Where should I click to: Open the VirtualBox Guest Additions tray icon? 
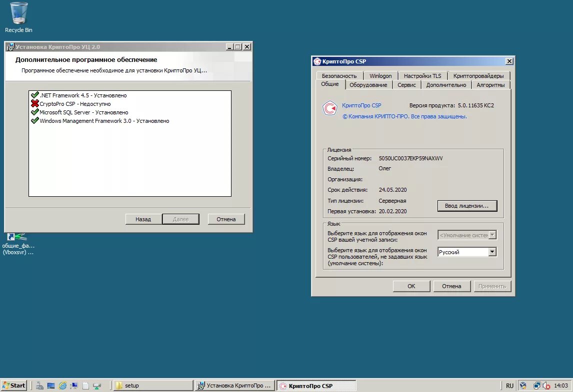coord(523,386)
